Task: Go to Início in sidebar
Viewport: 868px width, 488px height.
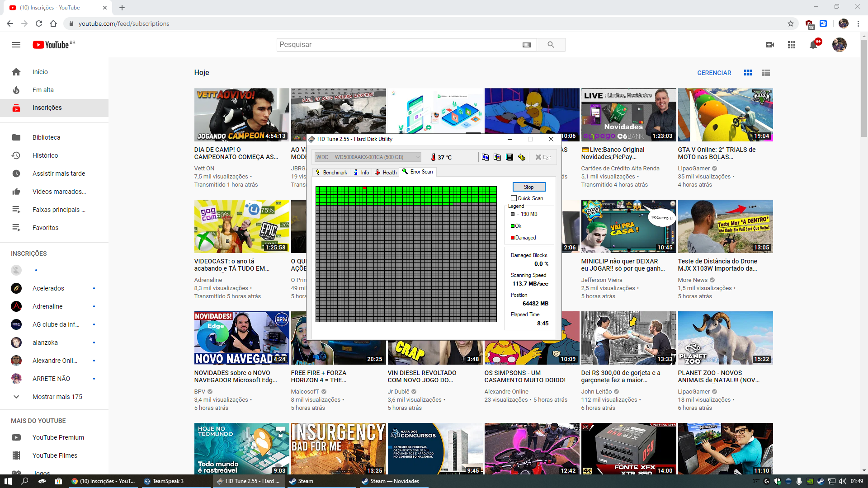Action: pyautogui.click(x=54, y=72)
